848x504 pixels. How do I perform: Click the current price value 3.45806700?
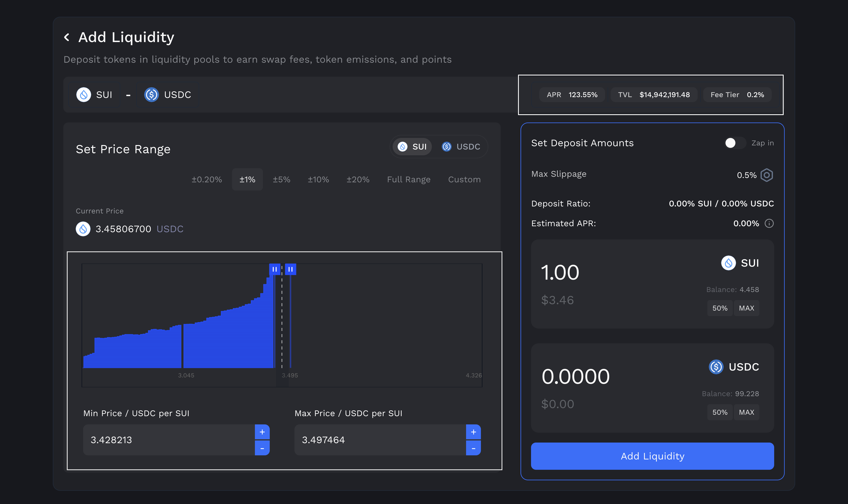[x=123, y=229]
